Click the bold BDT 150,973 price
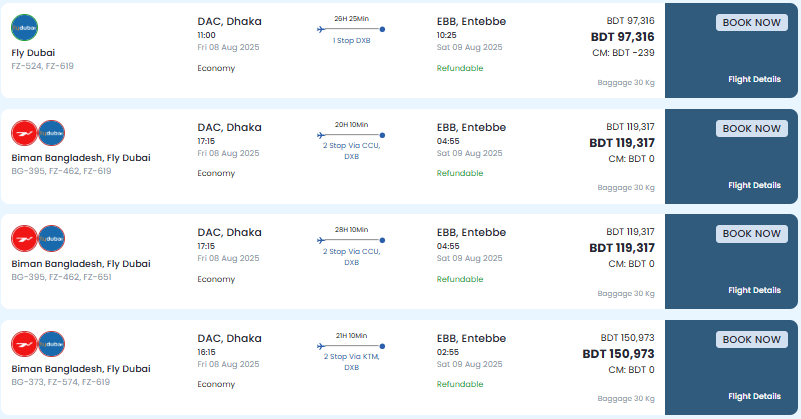This screenshot has width=801, height=419. click(618, 354)
